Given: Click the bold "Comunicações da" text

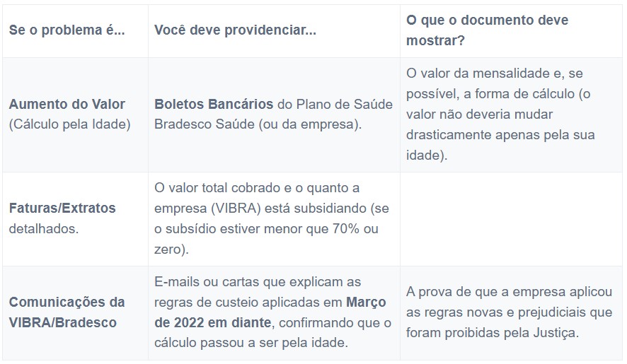Looking at the screenshot, I should (67, 302).
